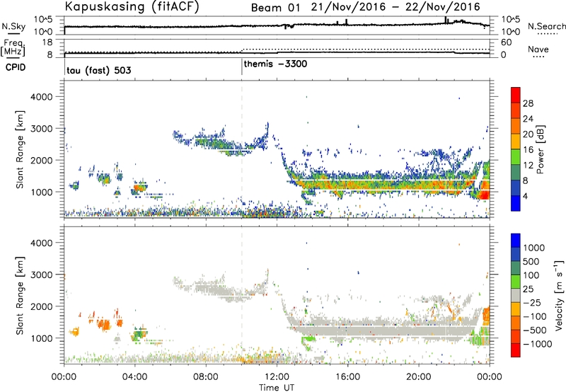Click the 4000 tick label in power panel
This screenshot has width=566, height=392.
coord(41,97)
